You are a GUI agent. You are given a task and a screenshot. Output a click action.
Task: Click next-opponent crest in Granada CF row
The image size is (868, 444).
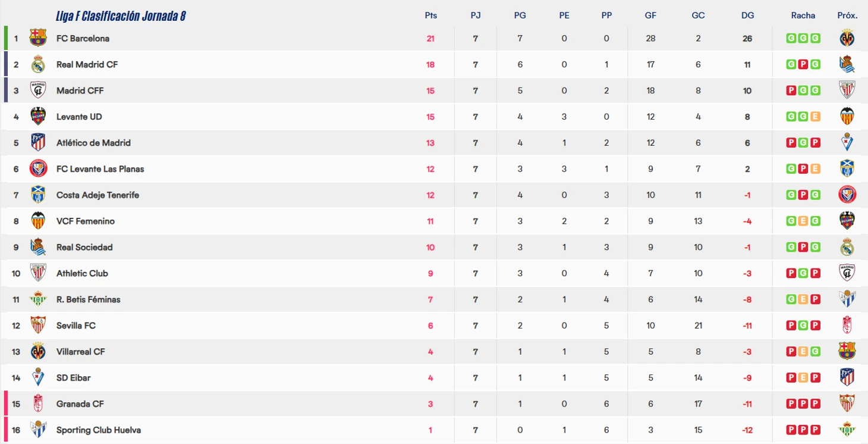click(x=847, y=404)
